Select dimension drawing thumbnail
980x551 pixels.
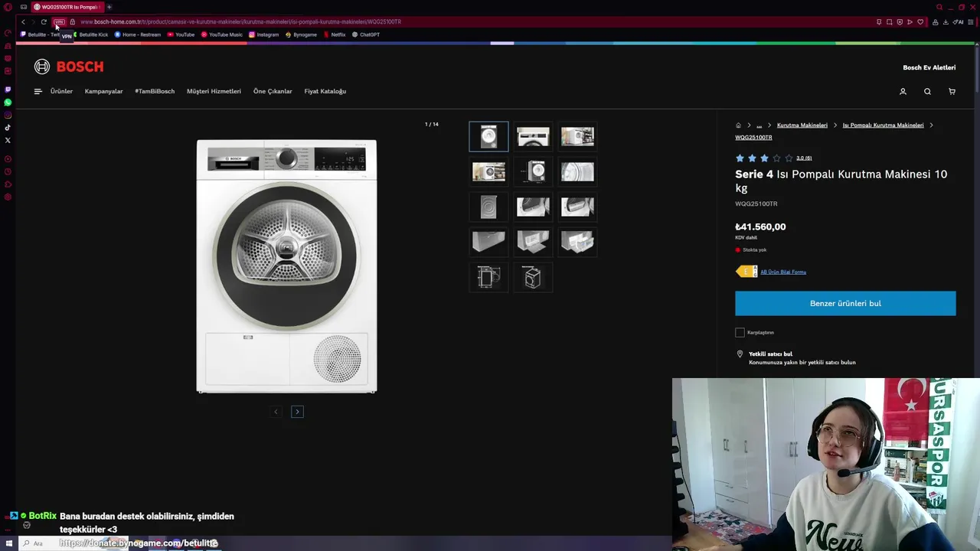(x=488, y=277)
